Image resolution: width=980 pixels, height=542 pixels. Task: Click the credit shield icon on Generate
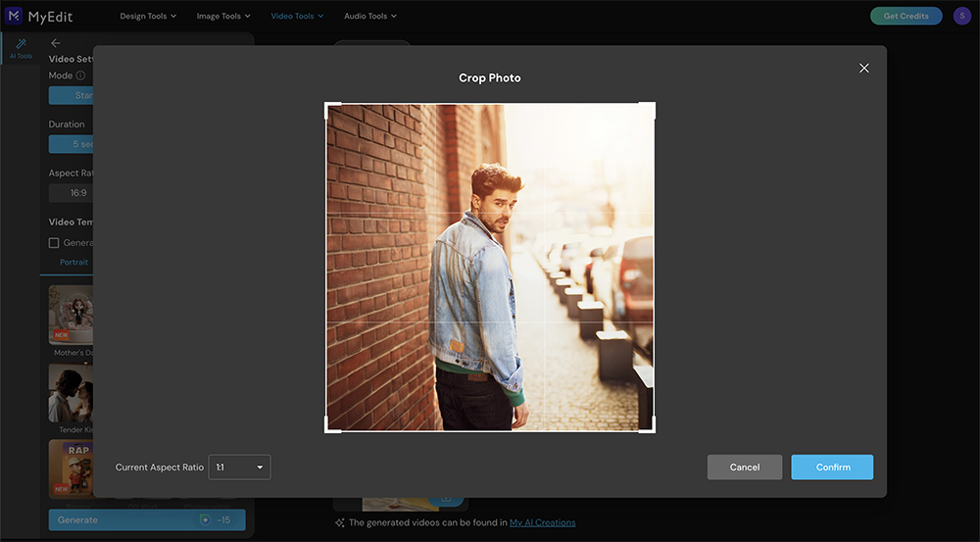click(x=205, y=519)
